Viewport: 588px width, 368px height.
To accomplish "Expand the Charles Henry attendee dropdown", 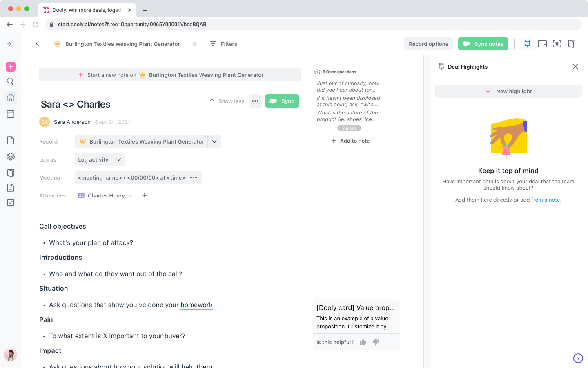I will (130, 195).
